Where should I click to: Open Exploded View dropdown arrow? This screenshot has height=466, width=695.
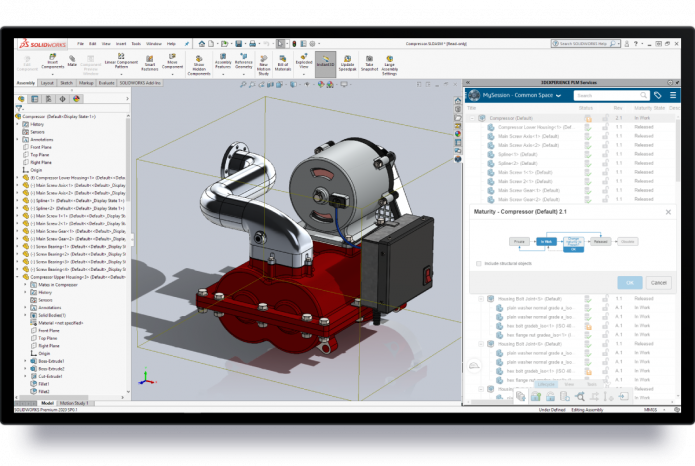(304, 74)
